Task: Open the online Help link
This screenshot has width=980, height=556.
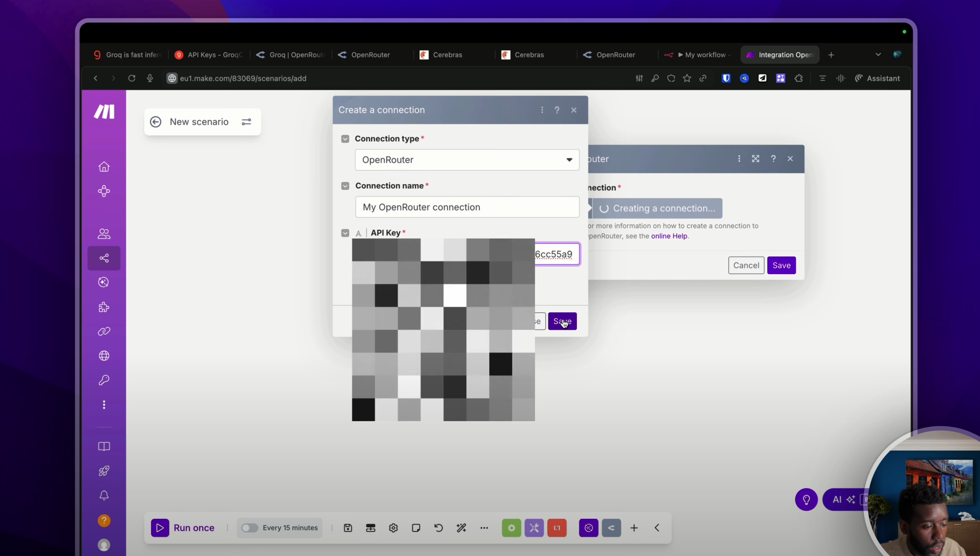Action: pos(669,236)
